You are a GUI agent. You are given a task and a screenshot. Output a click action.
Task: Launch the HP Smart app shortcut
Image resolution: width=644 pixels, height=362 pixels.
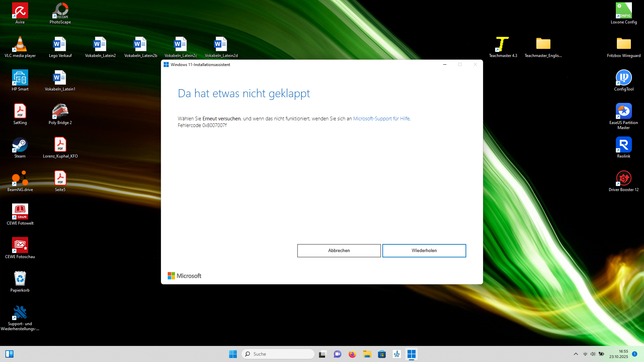tap(20, 80)
